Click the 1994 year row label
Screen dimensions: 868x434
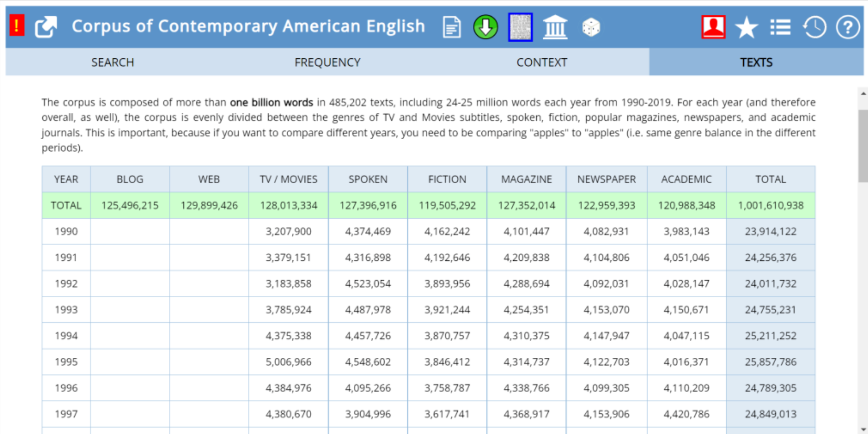point(66,336)
